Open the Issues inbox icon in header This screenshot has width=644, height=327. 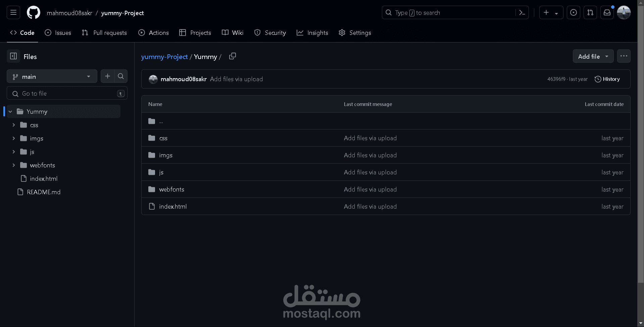pyautogui.click(x=574, y=13)
